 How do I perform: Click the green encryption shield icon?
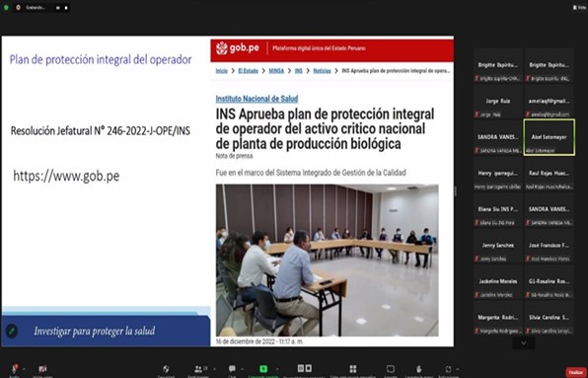[x=6, y=8]
